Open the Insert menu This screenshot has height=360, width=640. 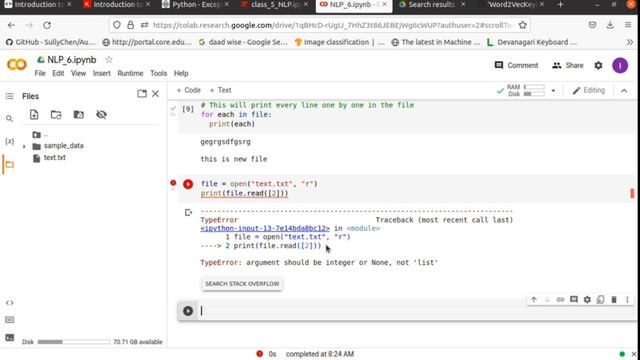click(x=102, y=73)
